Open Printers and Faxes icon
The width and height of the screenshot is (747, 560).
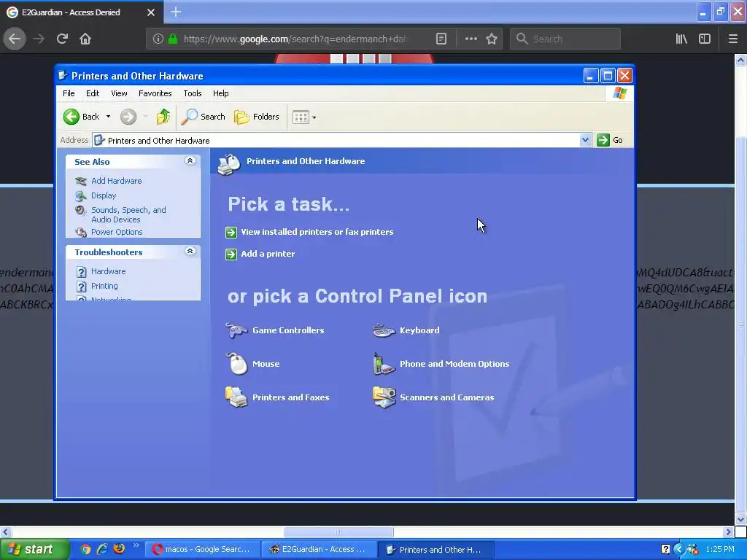[x=277, y=397]
